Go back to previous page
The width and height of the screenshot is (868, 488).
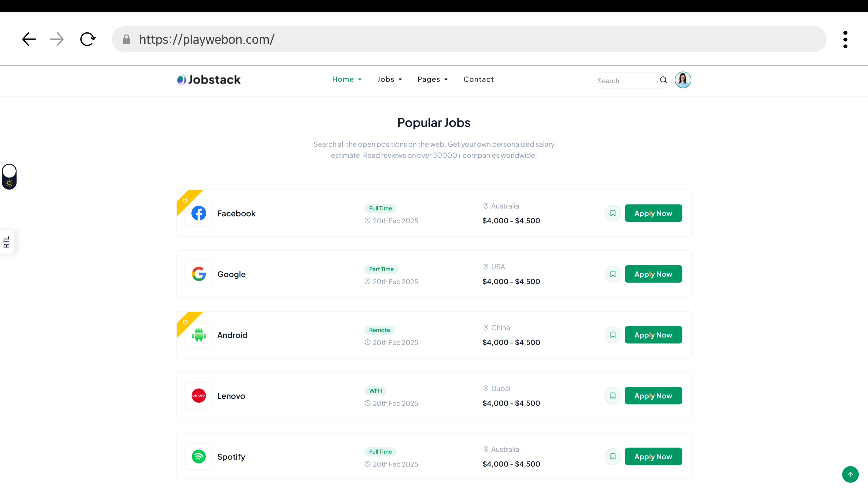[29, 39]
